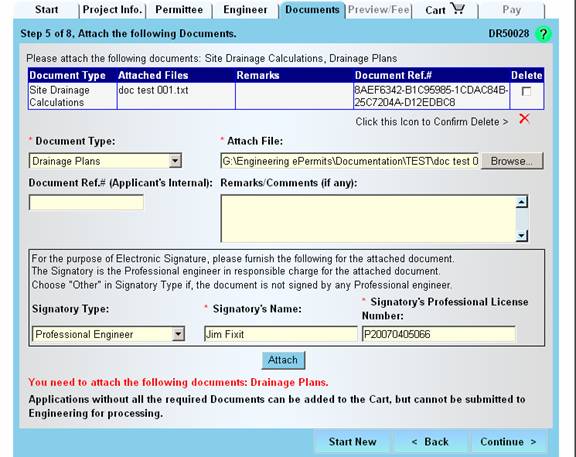Click the red X confirm delete icon
This screenshot has height=457, width=576.
click(524, 119)
